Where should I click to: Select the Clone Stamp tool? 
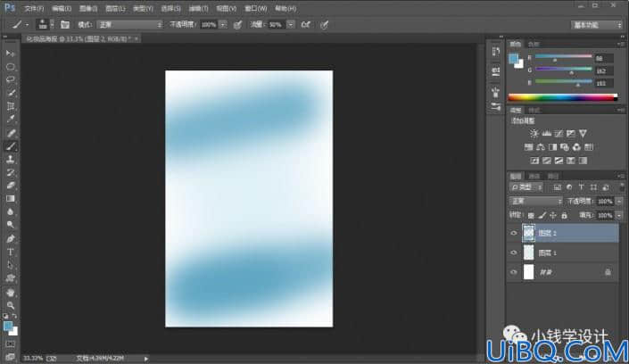point(11,160)
